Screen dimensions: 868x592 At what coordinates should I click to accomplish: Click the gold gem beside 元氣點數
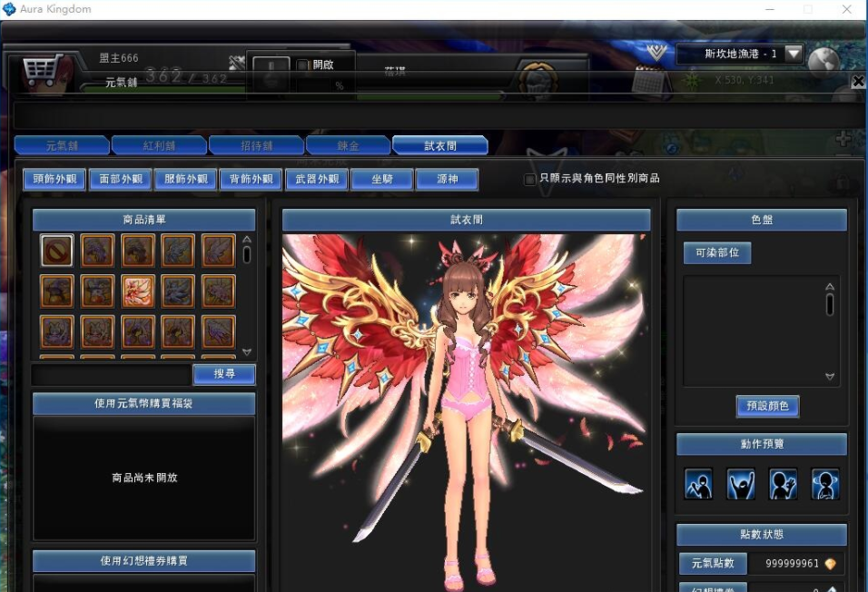point(830,564)
